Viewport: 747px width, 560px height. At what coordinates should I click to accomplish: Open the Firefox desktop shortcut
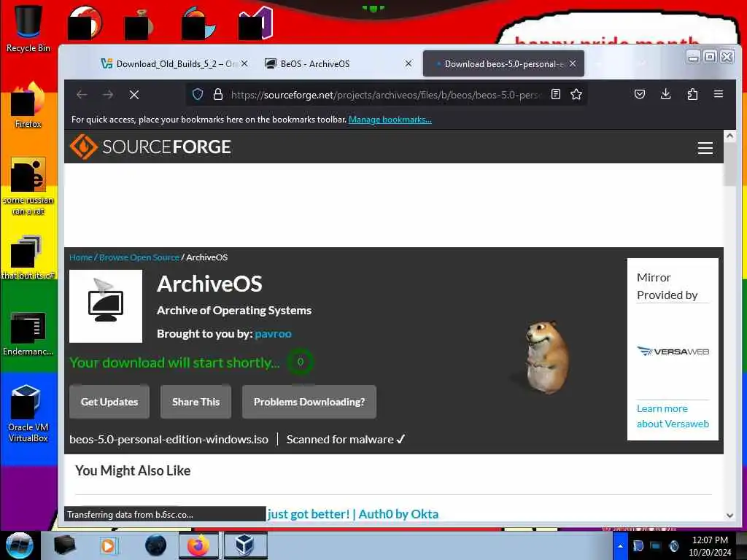(x=28, y=106)
